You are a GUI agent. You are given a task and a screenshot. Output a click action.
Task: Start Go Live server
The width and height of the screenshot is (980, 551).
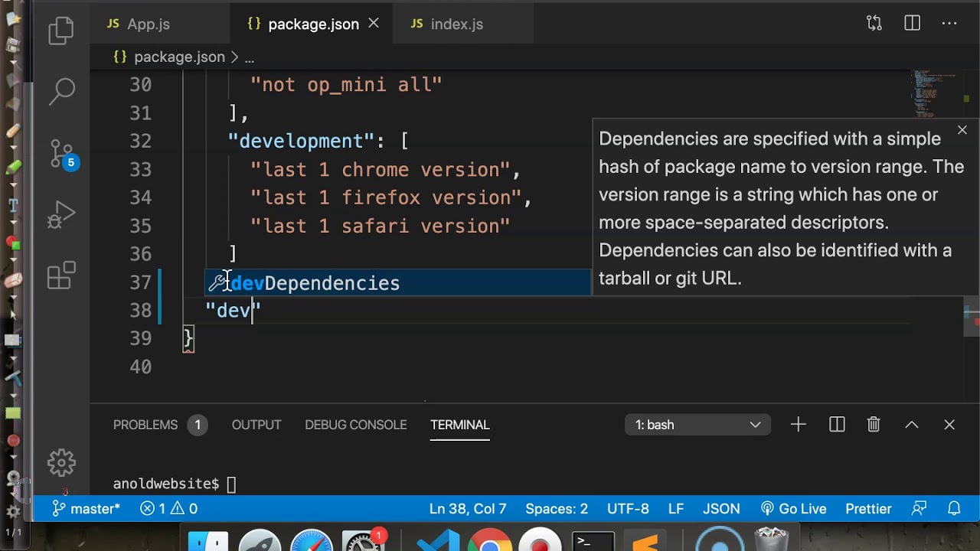click(794, 509)
